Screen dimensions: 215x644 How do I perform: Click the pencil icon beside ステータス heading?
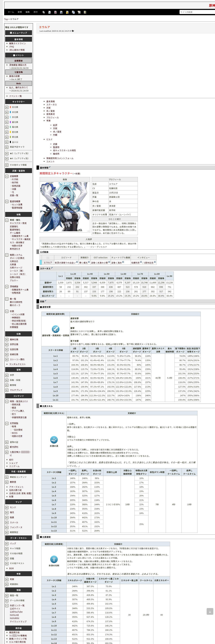point(52,268)
